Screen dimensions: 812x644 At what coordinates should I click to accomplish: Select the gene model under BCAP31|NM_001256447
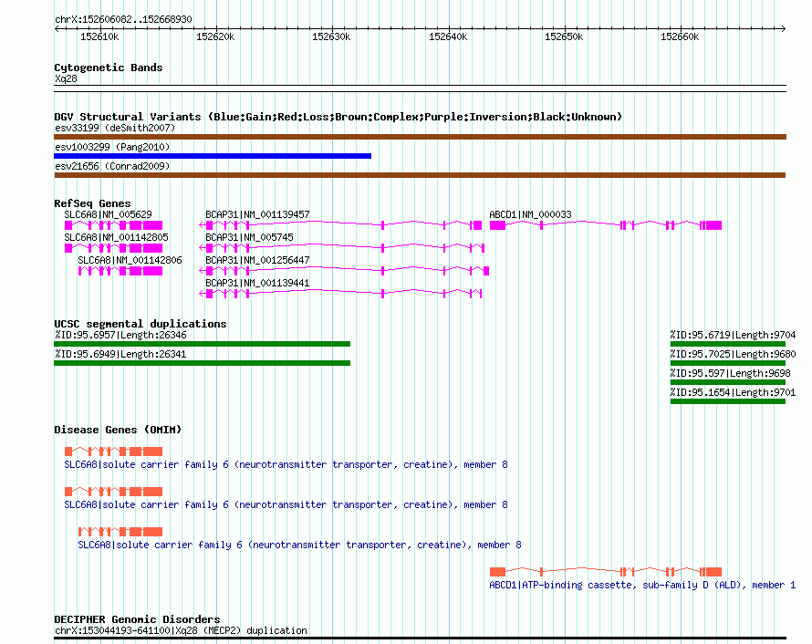click(344, 271)
